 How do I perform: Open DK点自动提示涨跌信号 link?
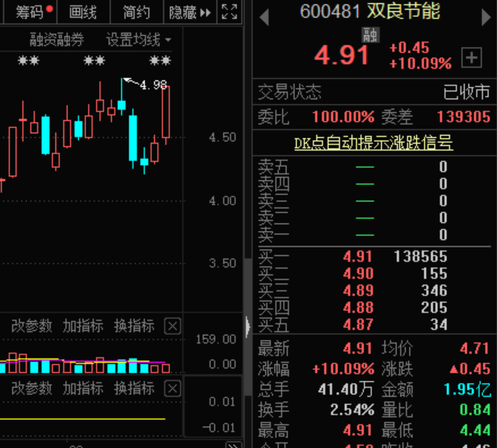point(374,143)
